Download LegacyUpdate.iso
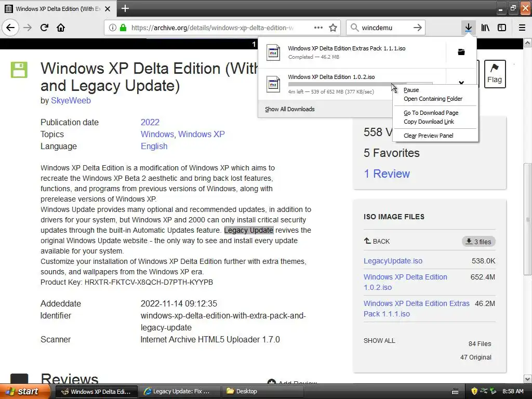The height and width of the screenshot is (399, 532). click(393, 261)
